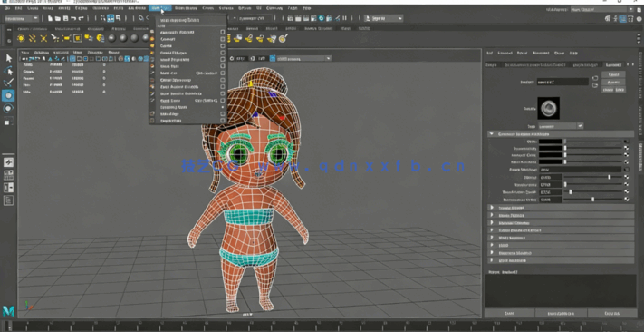This screenshot has width=644, height=332.
Task: Click the material sample sphere thumbnail
Action: pyautogui.click(x=548, y=108)
